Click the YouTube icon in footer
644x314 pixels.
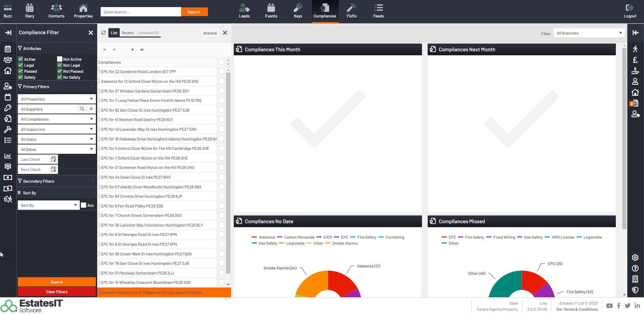(609, 306)
